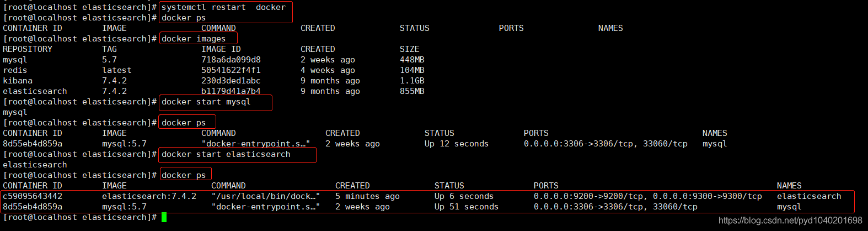Screen dimensions: 868x231
Task: Click the kibana repository name
Action: click(18, 81)
